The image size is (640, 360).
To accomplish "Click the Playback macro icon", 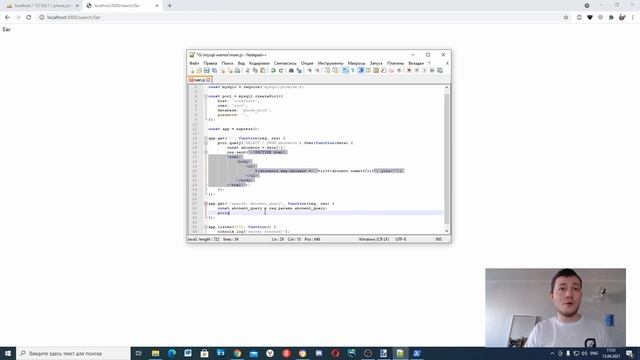I will [424, 70].
